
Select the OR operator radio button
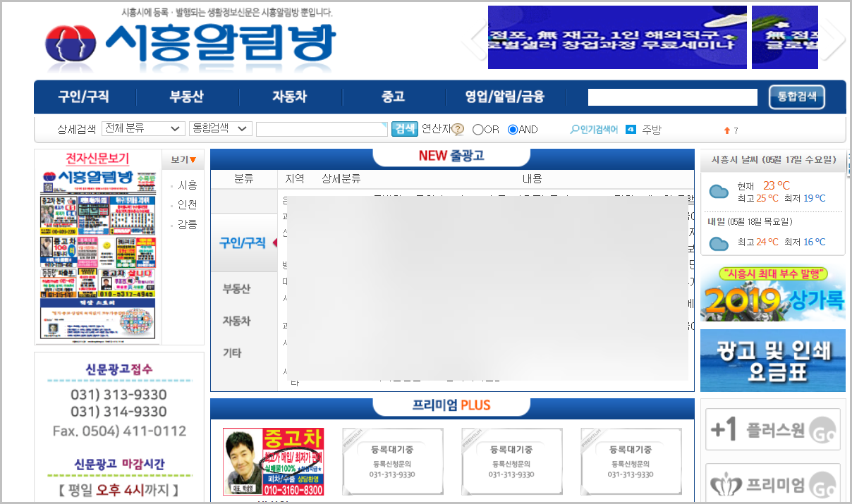[x=477, y=130]
